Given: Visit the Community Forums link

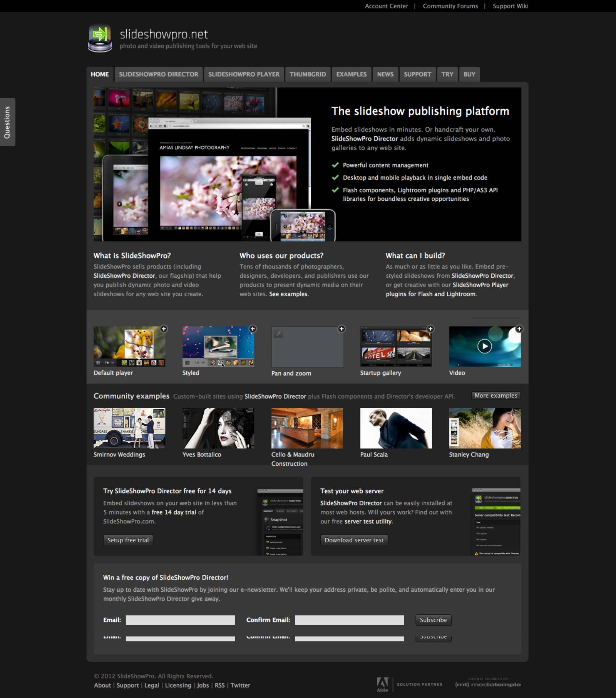Looking at the screenshot, I should click(450, 6).
